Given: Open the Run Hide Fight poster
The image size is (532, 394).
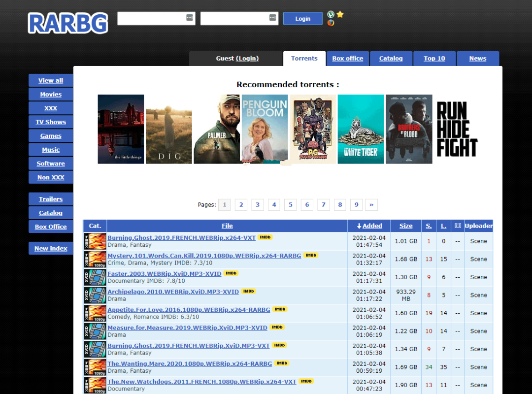Looking at the screenshot, I should click(457, 129).
